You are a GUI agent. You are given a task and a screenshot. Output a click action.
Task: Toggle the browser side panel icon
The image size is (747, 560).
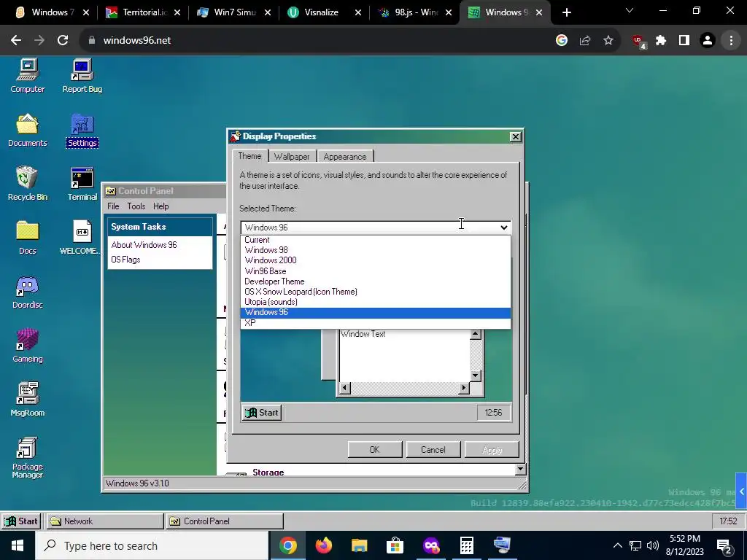tap(684, 41)
